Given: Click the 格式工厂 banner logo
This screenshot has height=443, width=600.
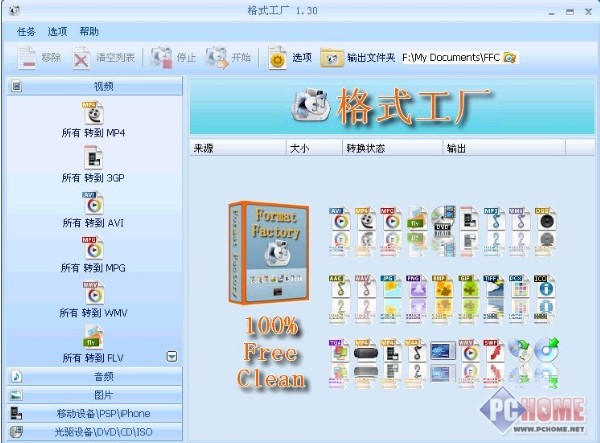Looking at the screenshot, I should 392,106.
